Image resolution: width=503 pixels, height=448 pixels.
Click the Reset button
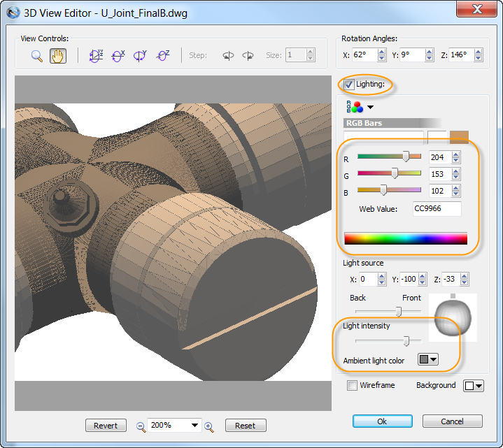[x=246, y=426]
